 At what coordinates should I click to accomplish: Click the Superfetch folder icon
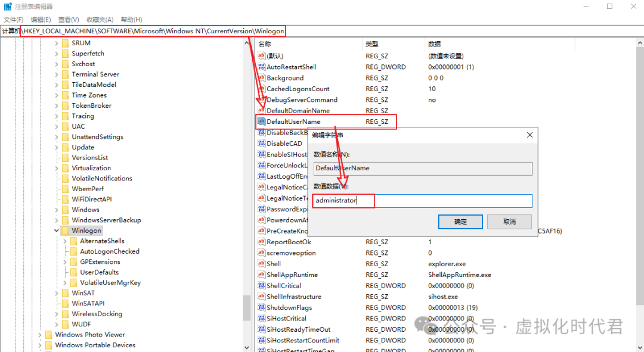(x=65, y=54)
